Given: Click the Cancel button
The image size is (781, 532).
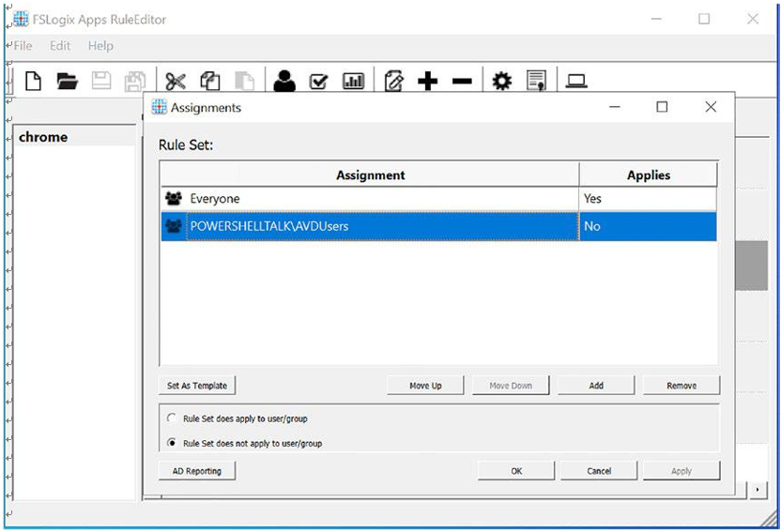Looking at the screenshot, I should (599, 471).
